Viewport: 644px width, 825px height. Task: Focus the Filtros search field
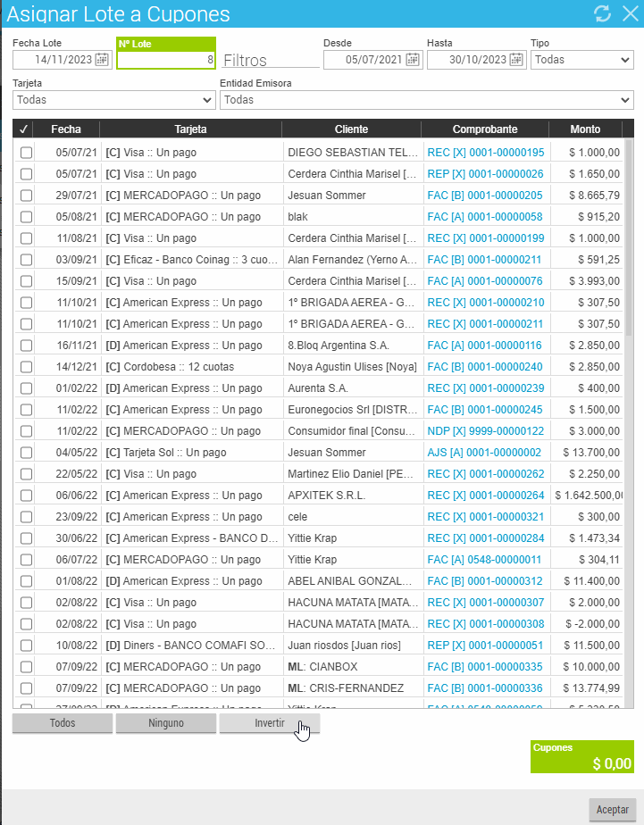click(271, 60)
